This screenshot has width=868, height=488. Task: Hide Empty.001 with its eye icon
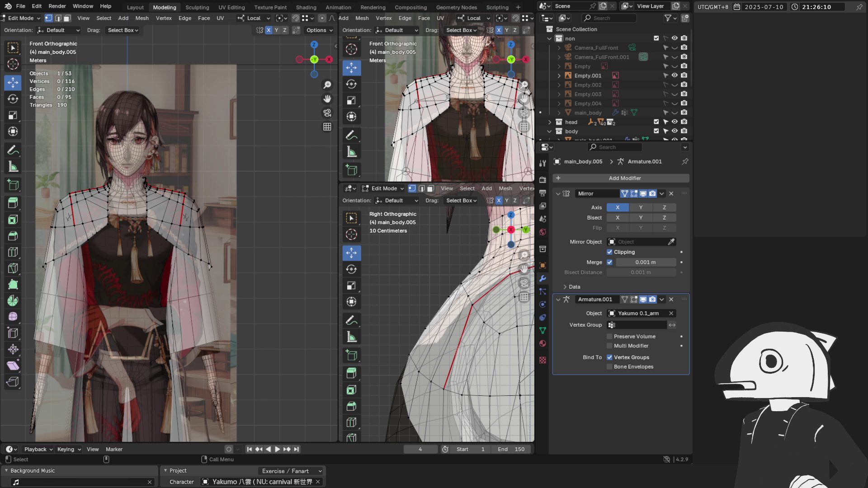pos(675,75)
